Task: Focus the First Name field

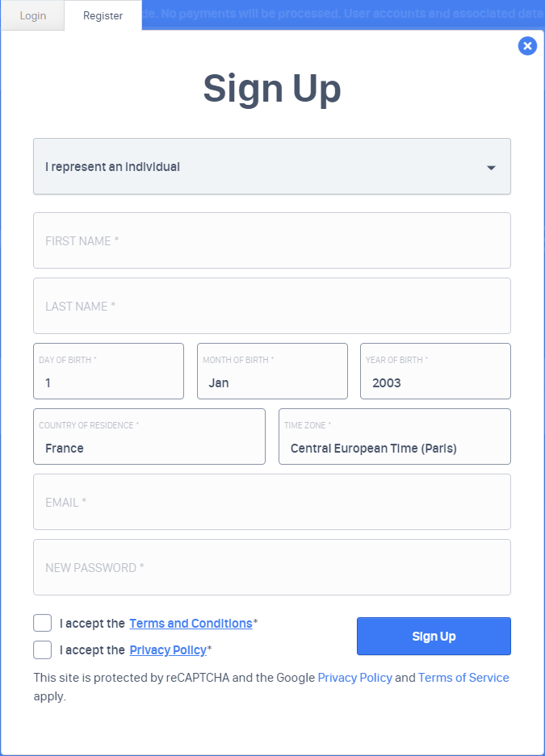Action: click(x=272, y=240)
